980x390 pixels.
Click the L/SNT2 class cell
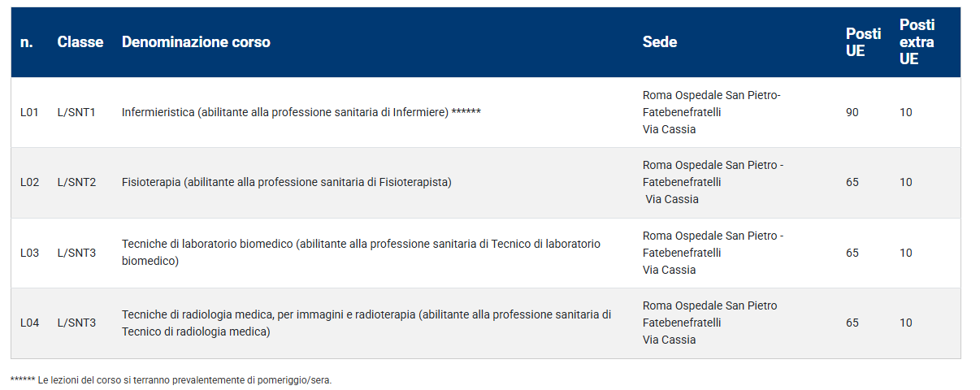pyautogui.click(x=76, y=182)
